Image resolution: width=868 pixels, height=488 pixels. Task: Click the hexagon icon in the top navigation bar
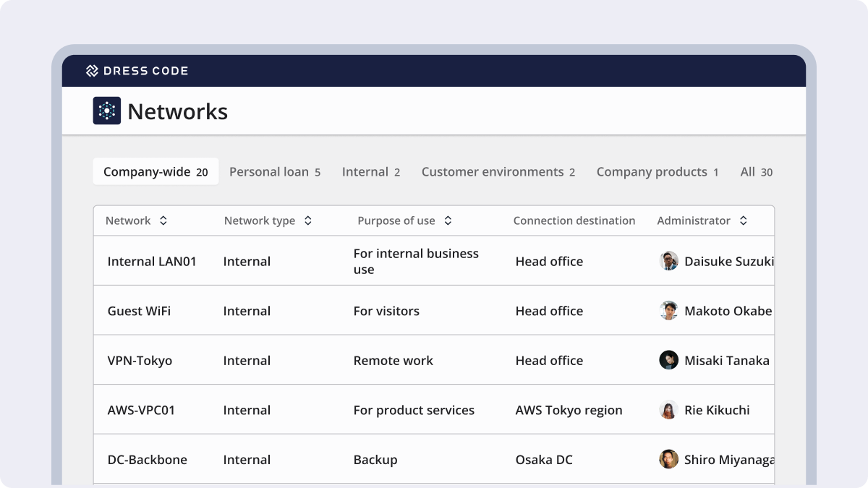click(x=92, y=71)
